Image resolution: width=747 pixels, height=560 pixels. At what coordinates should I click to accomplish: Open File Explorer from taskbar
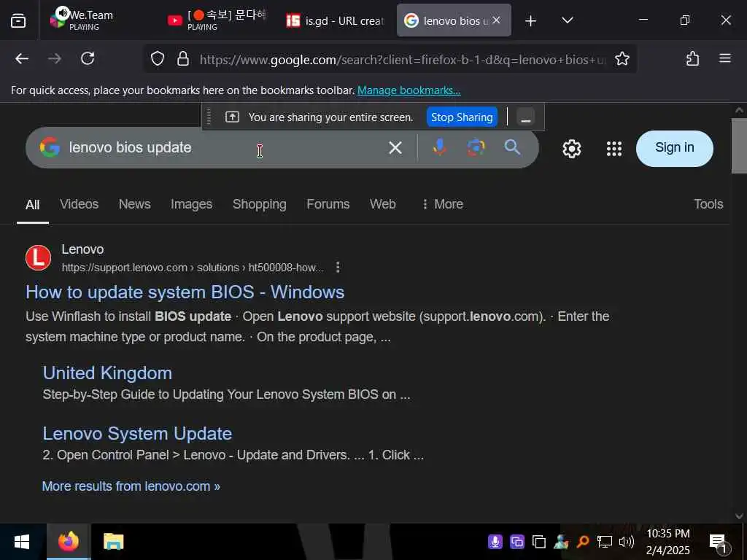(x=113, y=542)
